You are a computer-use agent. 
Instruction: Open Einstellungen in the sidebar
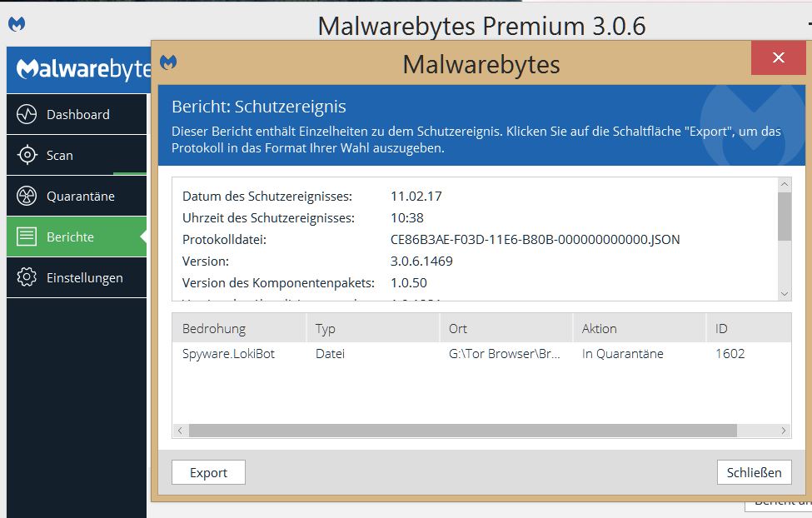tap(77, 277)
